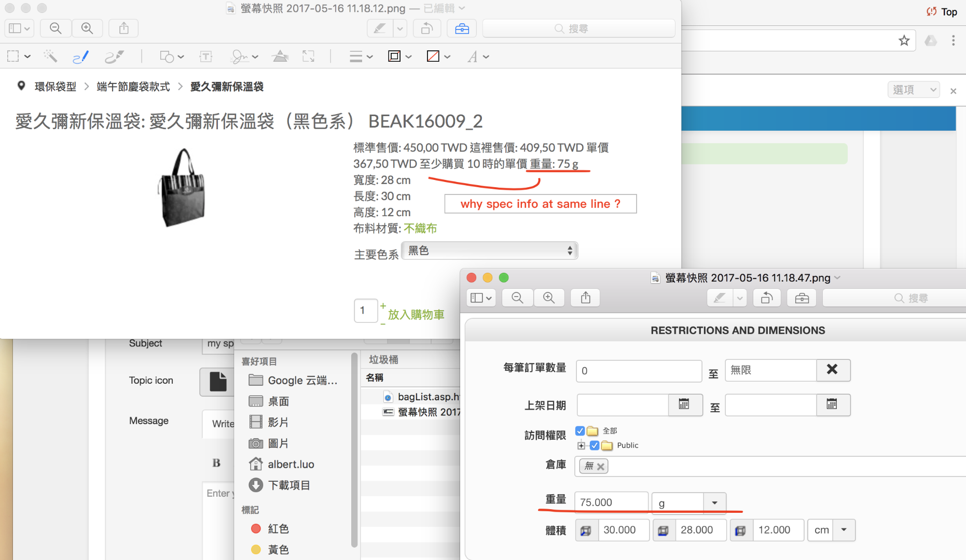Zoom in in the 11.18.12 Preview window
This screenshot has width=966, height=560.
(x=87, y=28)
